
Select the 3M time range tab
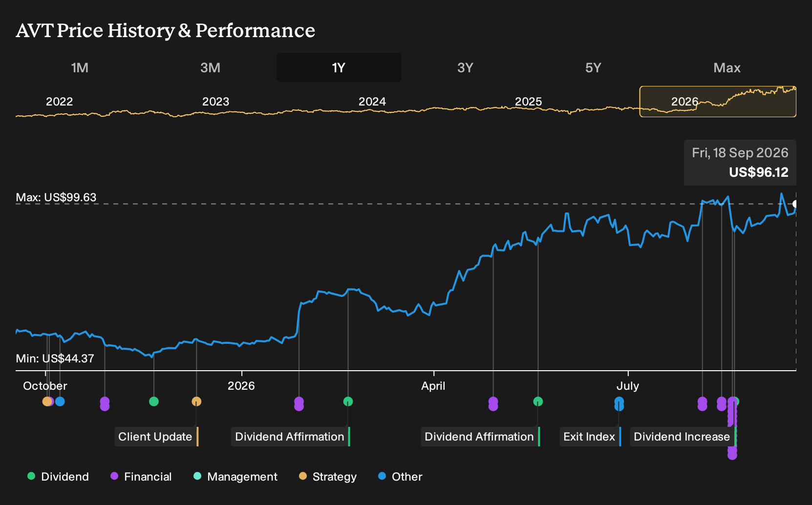tap(210, 67)
